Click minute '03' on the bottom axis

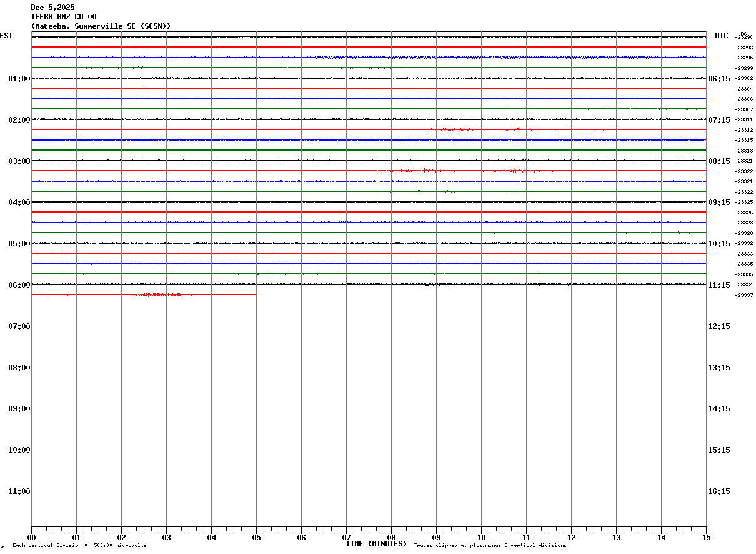(166, 538)
